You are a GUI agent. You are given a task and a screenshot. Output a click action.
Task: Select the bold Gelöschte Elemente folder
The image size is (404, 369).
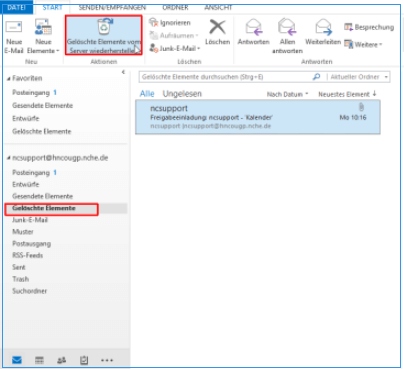point(44,208)
